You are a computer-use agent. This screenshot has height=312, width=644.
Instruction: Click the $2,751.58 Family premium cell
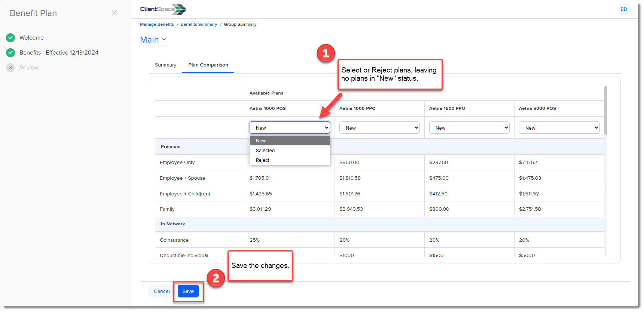click(530, 209)
